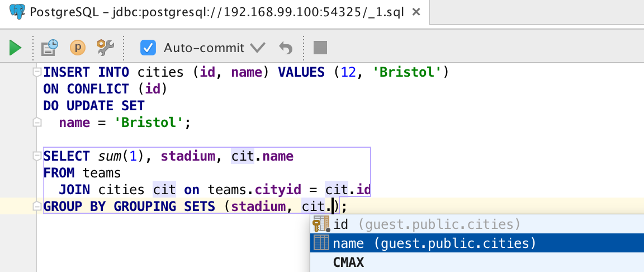Collapse the INSERT INTO statement fold marker
Viewport: 644px width, 272px height.
coord(37,72)
